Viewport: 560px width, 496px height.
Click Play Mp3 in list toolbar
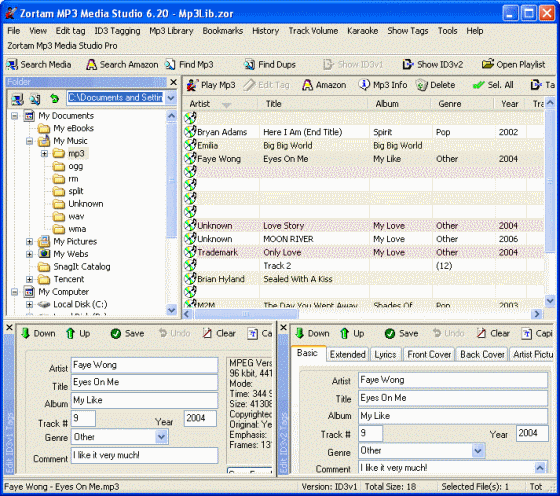tap(211, 85)
